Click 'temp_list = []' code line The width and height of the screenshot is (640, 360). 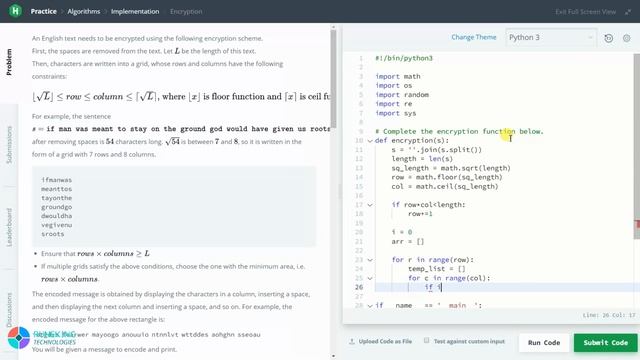pos(436,269)
